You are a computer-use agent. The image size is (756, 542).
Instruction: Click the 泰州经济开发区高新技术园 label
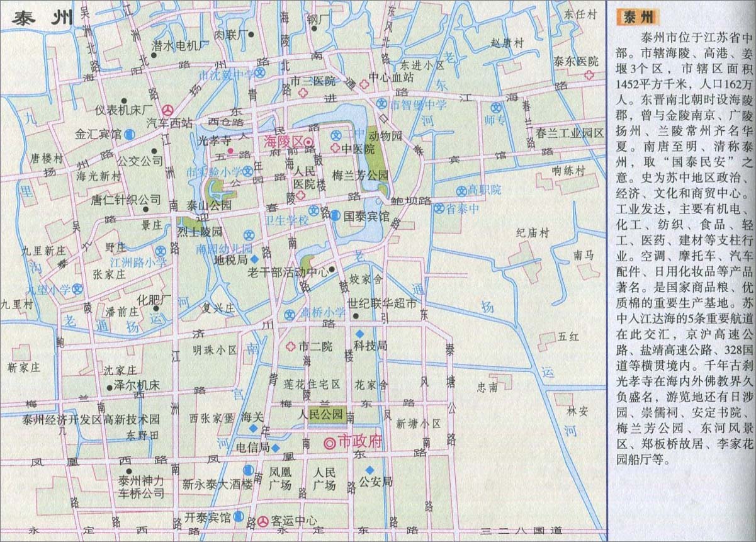(91, 419)
